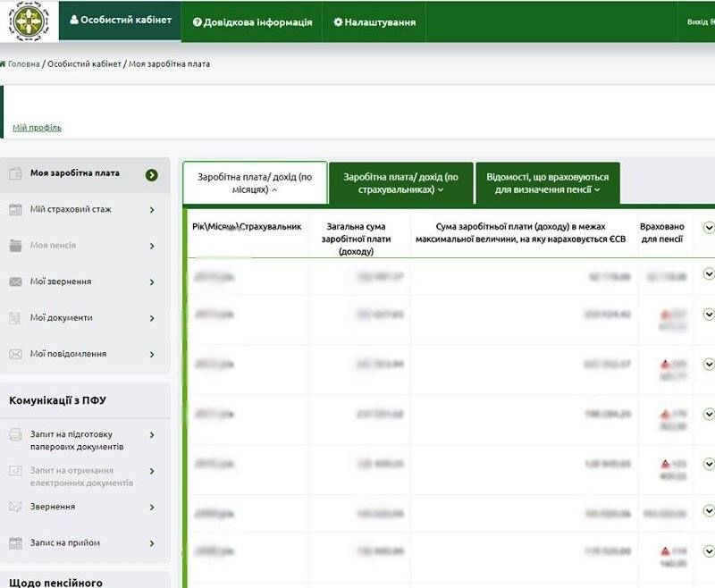This screenshot has width=715, height=588.
Task: Click the envelope icon beside Мої звернення
Action: [14, 281]
